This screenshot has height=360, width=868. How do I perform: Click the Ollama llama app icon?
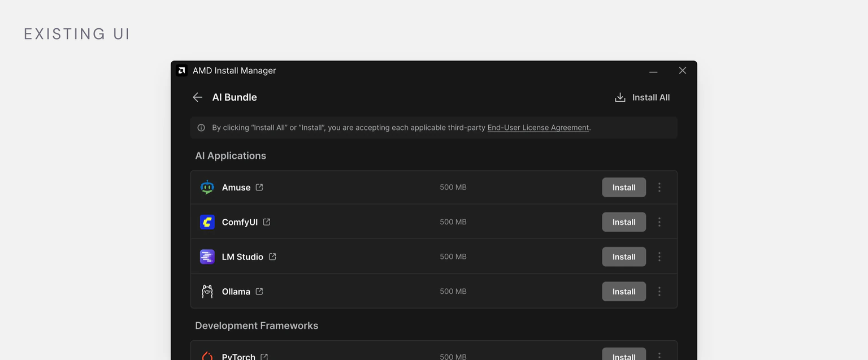coord(207,291)
